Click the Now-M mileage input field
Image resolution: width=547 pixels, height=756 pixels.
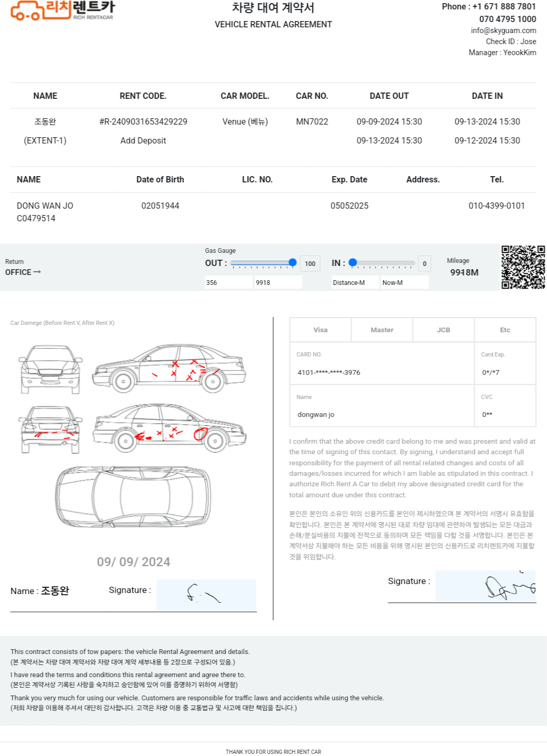tap(404, 282)
